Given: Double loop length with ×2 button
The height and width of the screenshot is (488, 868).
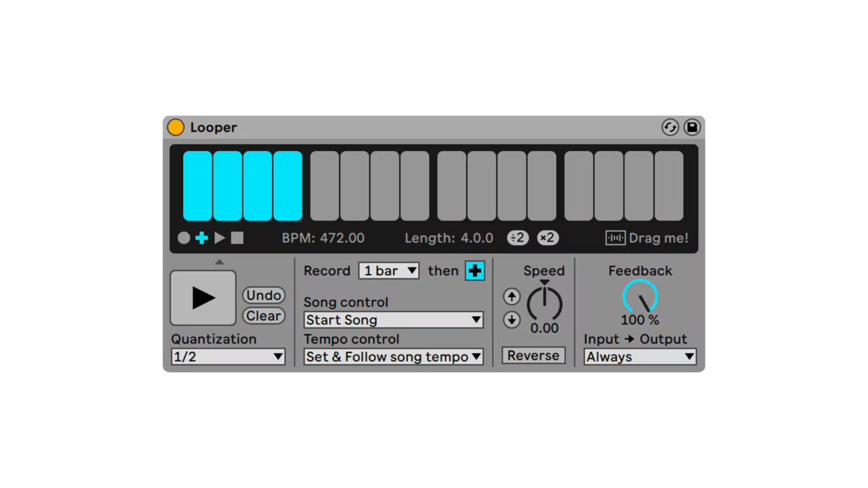Looking at the screenshot, I should [x=548, y=238].
